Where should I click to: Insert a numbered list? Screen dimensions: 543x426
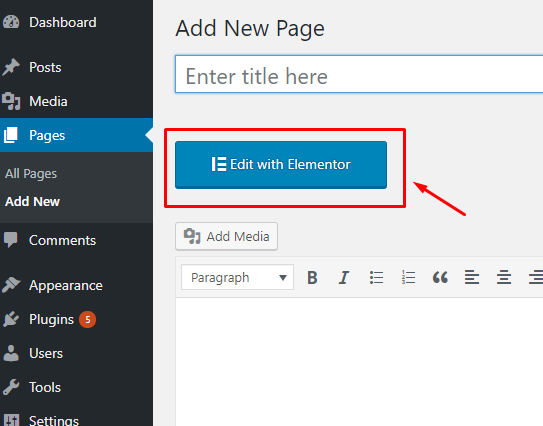tap(408, 277)
